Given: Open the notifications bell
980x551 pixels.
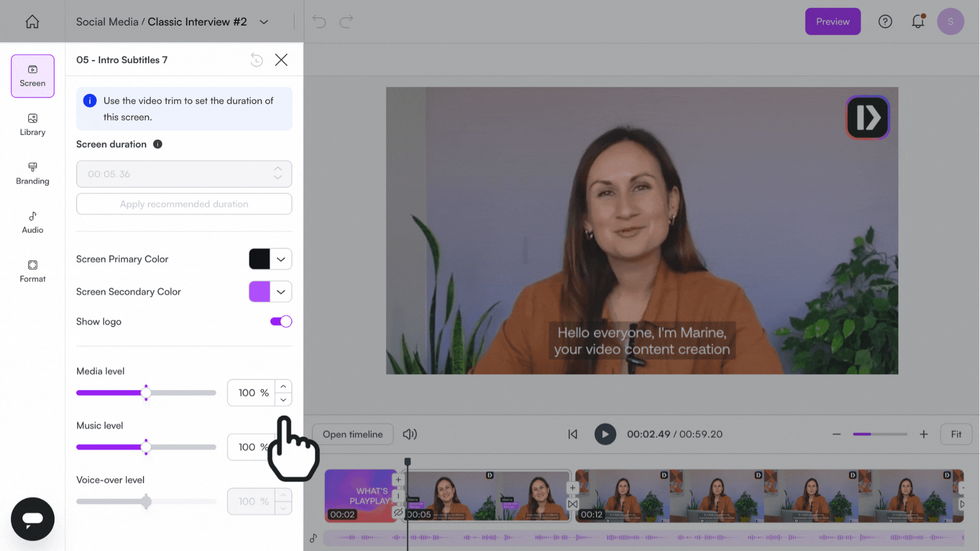Looking at the screenshot, I should click(x=918, y=21).
